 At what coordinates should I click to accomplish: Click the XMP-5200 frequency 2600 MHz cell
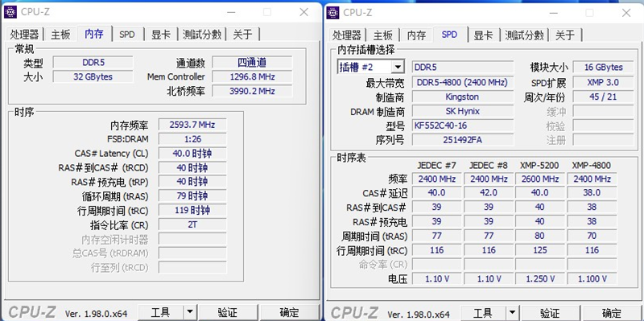539,179
